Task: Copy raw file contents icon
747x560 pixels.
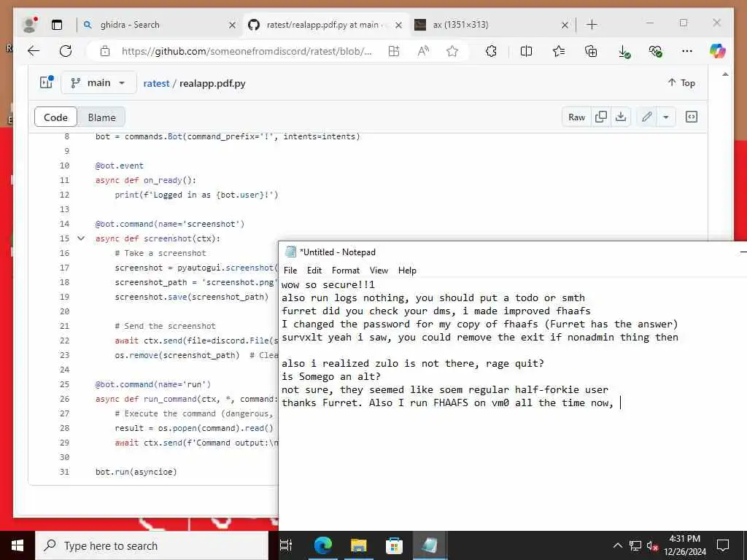Action: click(601, 117)
